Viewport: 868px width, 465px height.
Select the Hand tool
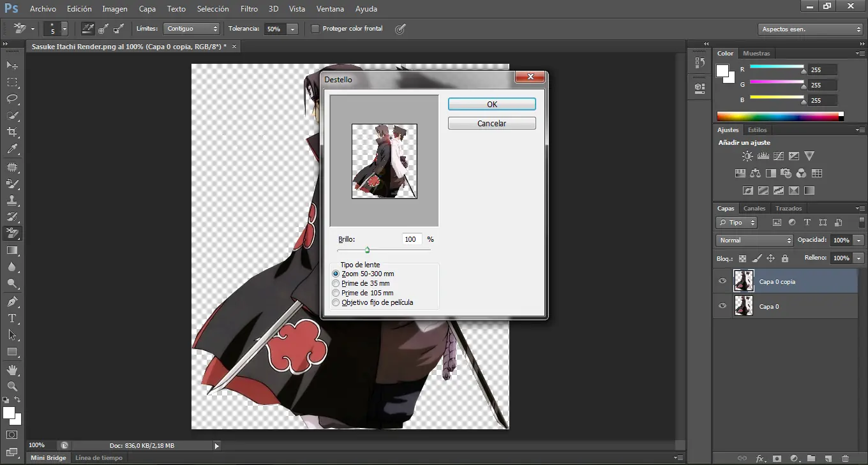point(12,369)
